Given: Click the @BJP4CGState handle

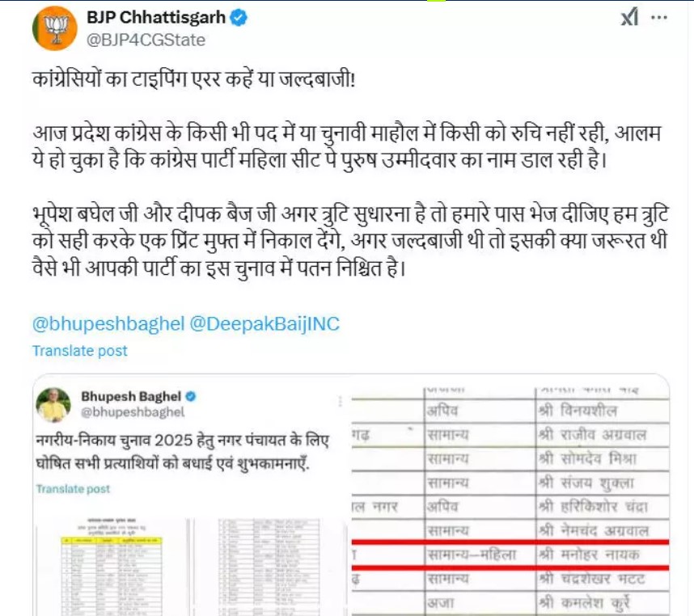Looking at the screenshot, I should [146, 40].
